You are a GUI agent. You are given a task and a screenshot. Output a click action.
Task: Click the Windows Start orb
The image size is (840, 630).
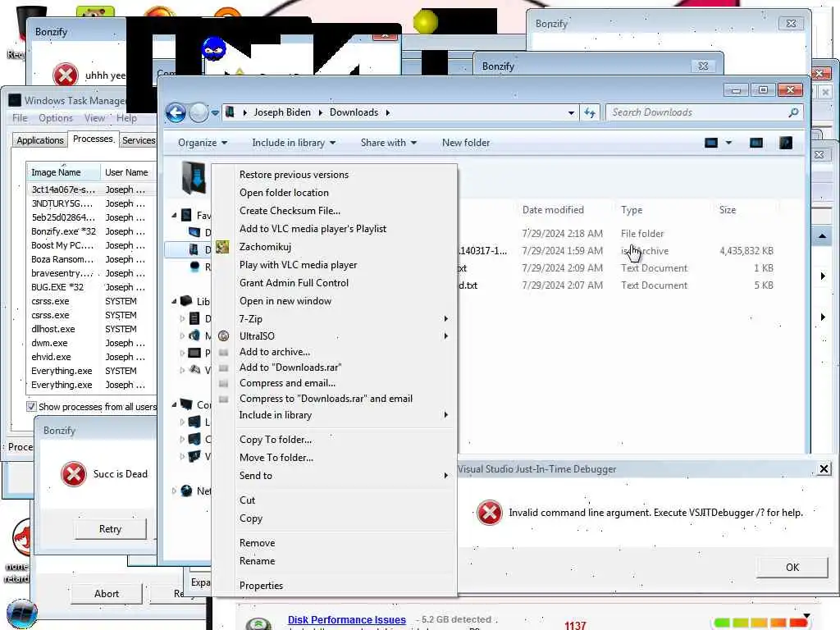tap(22, 614)
